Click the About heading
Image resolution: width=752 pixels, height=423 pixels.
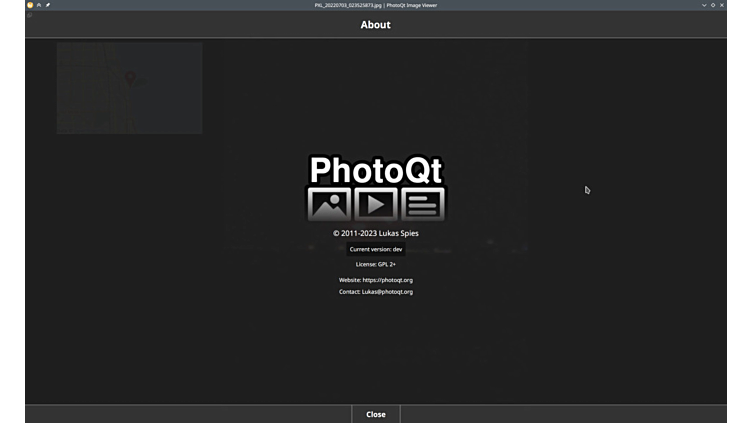point(376,25)
